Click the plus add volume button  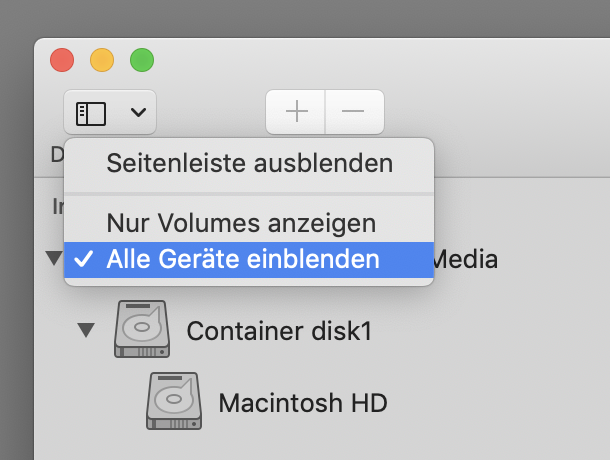point(296,112)
